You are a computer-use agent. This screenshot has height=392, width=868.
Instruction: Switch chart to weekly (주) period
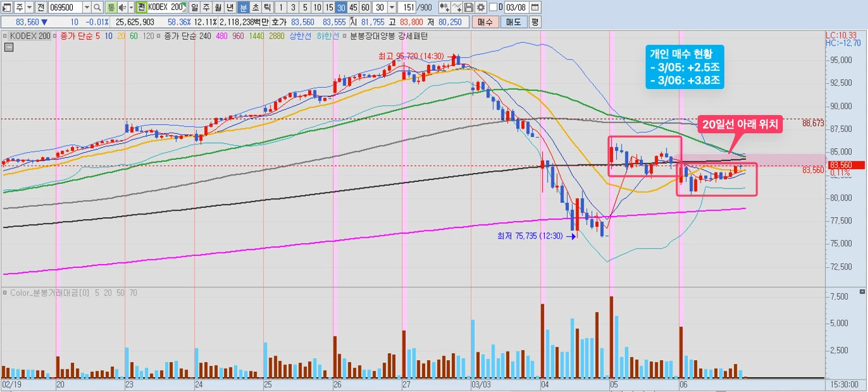(x=206, y=7)
